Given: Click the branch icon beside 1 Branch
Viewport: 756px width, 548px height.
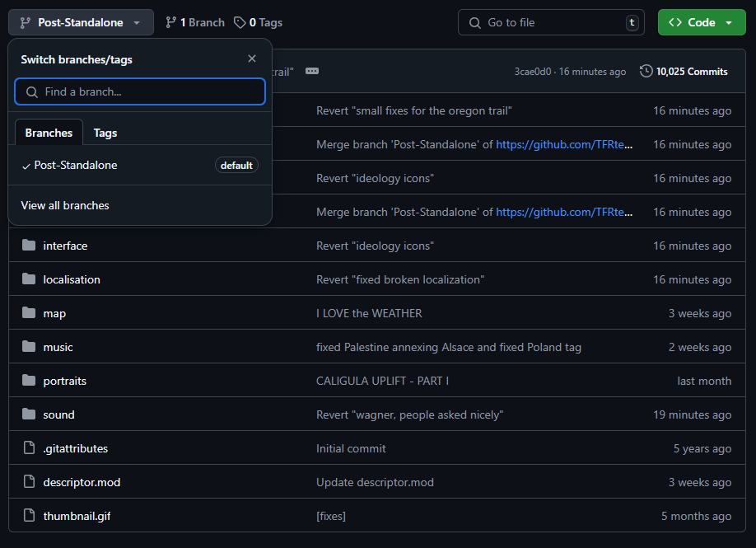Looking at the screenshot, I should tap(170, 23).
